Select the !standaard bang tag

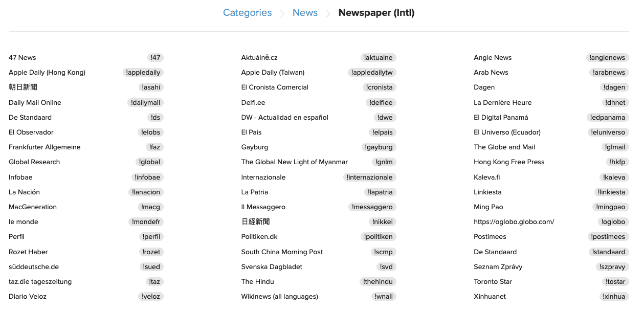[609, 252]
